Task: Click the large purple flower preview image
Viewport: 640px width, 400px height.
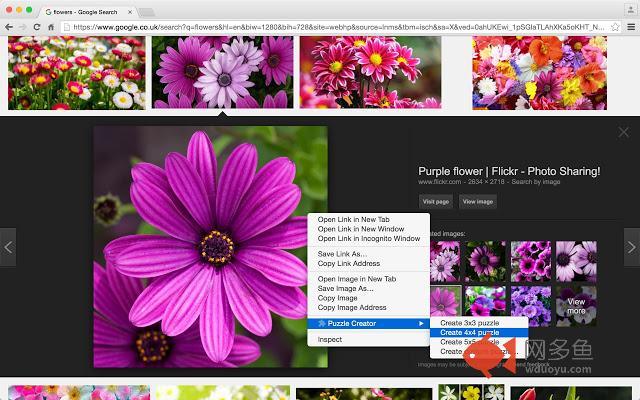Action: click(x=210, y=247)
